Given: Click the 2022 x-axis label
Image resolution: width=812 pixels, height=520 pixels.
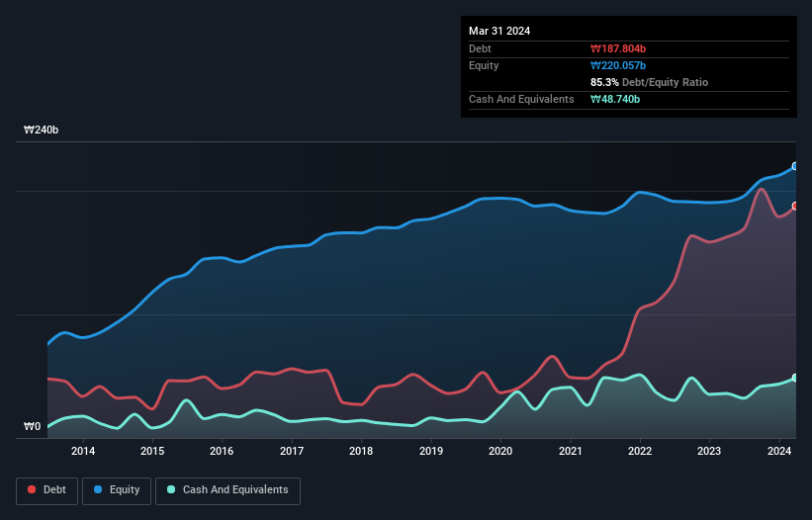Looking at the screenshot, I should pyautogui.click(x=640, y=451).
